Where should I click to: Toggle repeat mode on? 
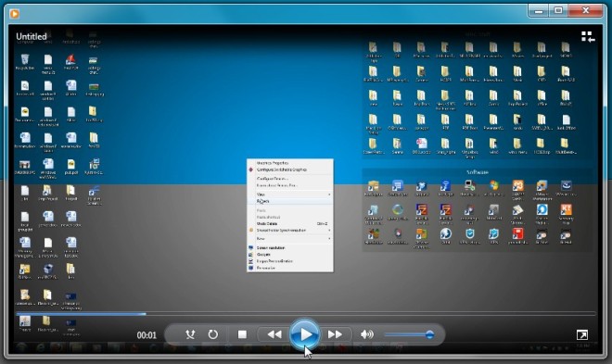tap(212, 334)
